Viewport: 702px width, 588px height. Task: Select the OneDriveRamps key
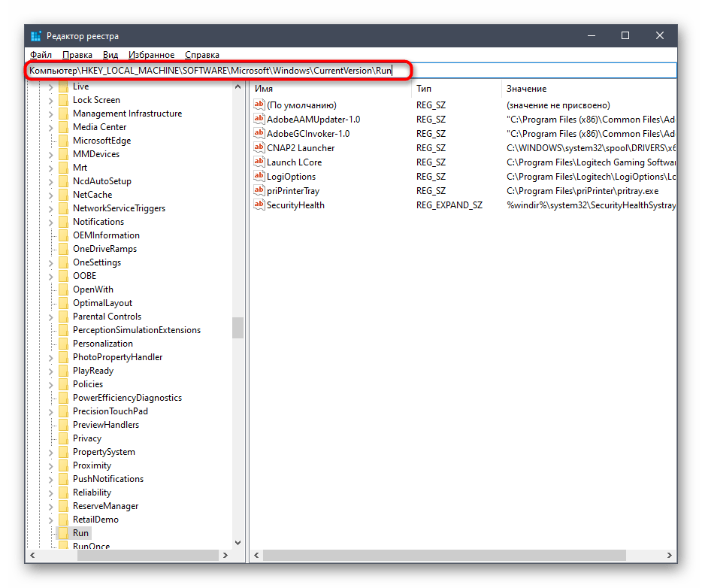tap(104, 249)
